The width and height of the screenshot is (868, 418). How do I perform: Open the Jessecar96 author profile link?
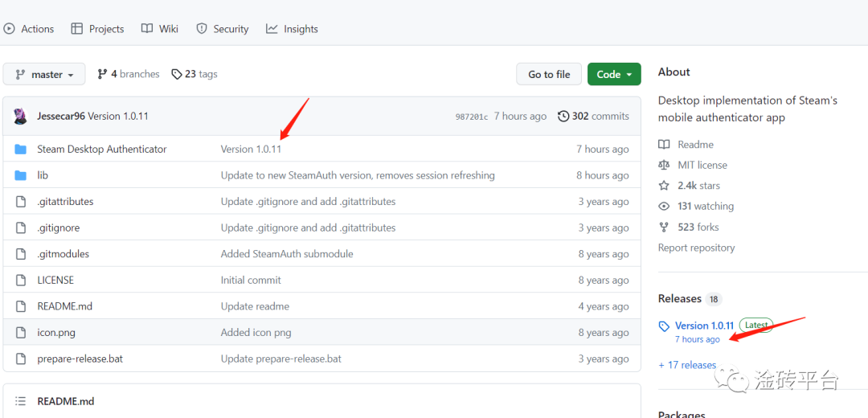point(61,117)
